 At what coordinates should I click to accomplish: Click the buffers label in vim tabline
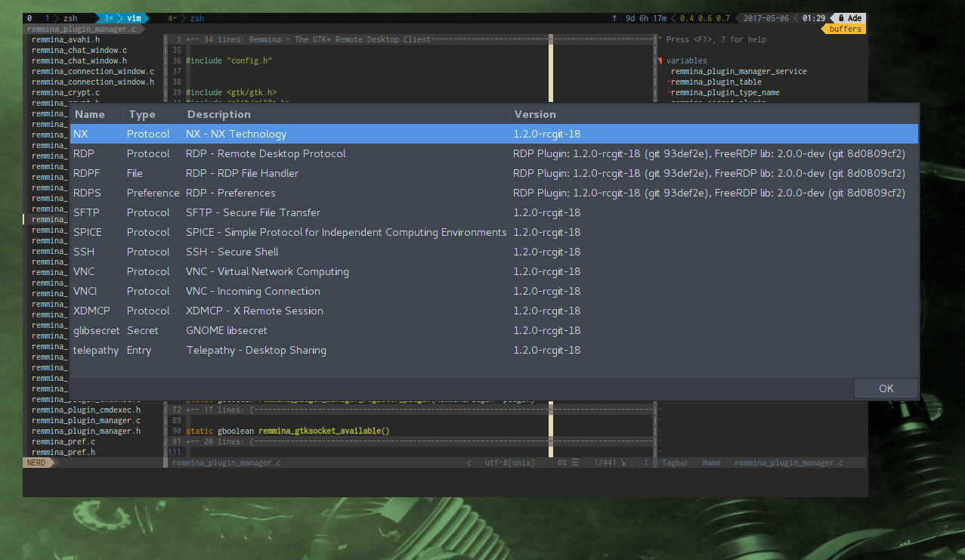[844, 29]
